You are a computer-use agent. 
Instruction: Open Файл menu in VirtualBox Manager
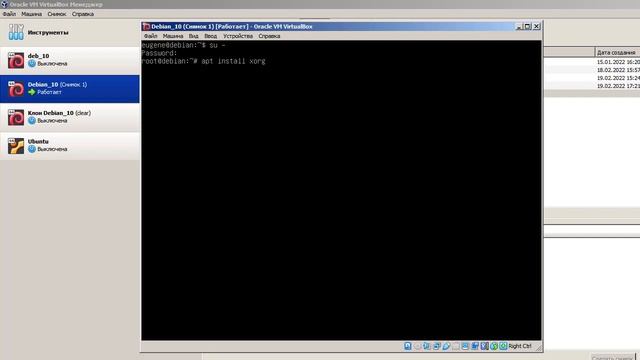[9, 14]
